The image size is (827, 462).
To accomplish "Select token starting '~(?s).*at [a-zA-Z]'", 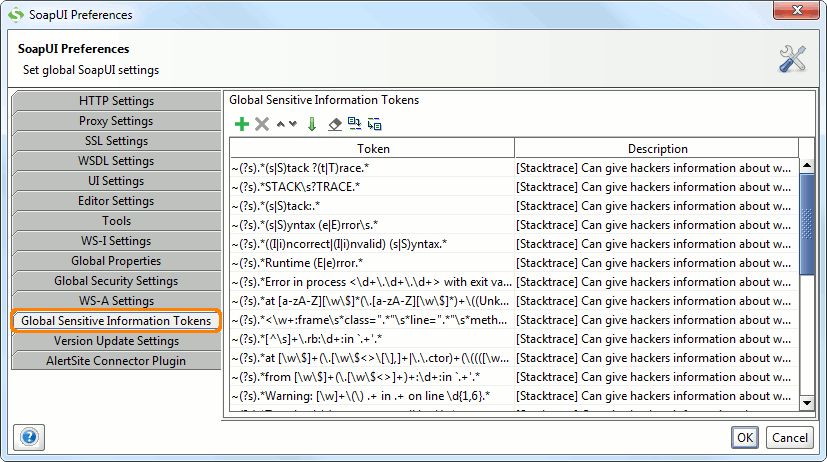I will click(x=372, y=301).
